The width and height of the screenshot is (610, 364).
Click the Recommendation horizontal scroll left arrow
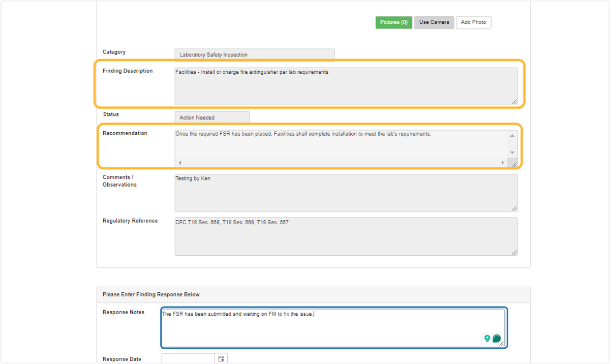(179, 163)
